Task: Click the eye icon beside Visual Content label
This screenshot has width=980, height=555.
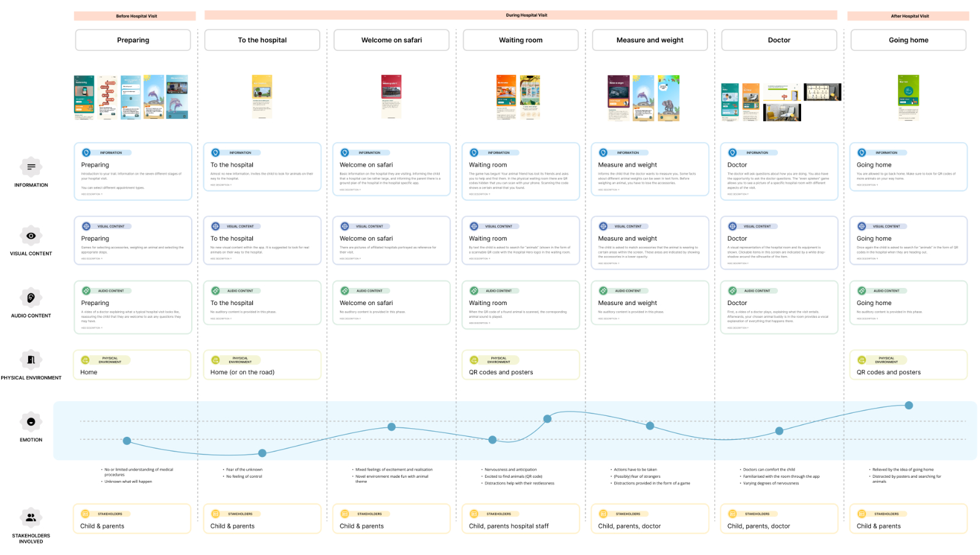Action: click(31, 236)
